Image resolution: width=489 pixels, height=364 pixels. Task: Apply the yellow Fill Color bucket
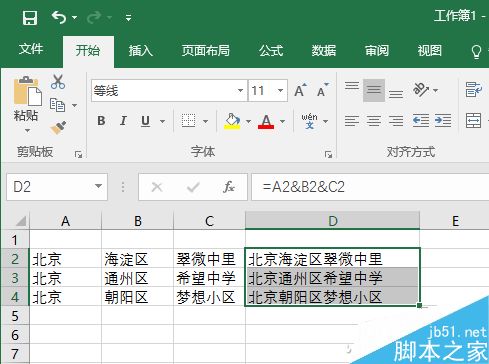(232, 121)
